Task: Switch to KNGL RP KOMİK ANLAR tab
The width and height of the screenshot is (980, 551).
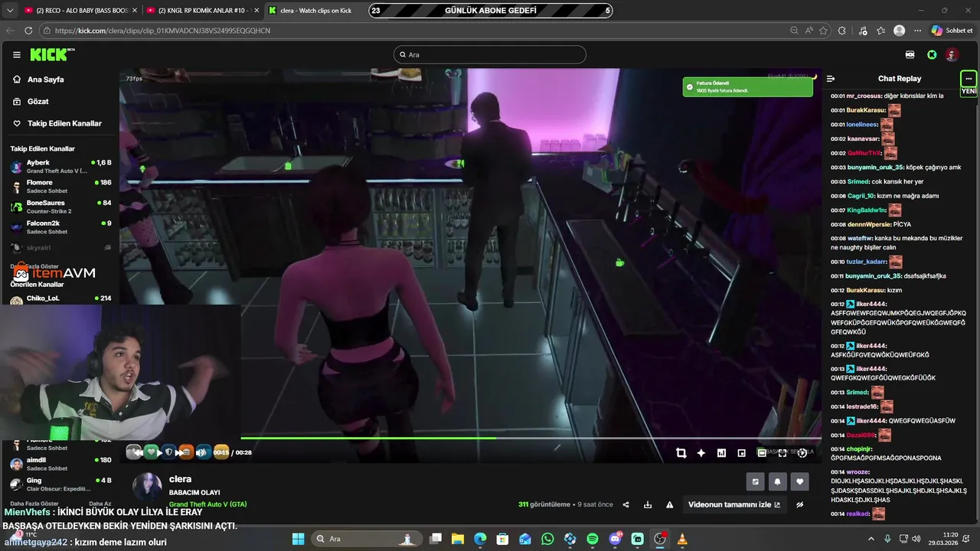Action: [203, 10]
